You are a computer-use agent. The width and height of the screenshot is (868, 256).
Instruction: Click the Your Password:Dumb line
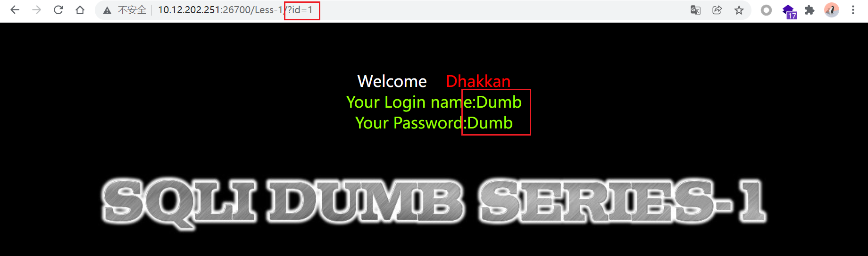click(x=434, y=123)
